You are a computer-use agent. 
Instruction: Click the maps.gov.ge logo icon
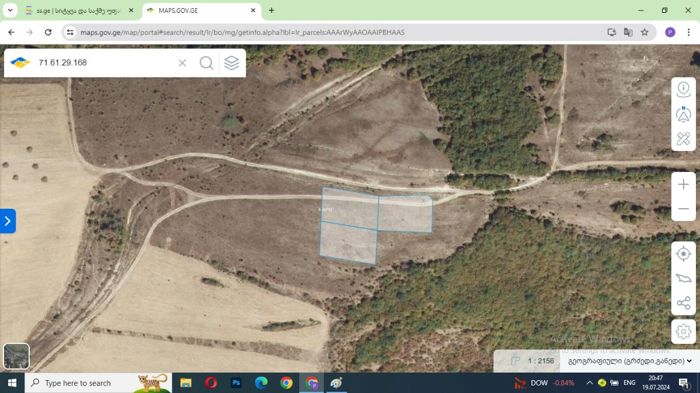(20, 63)
